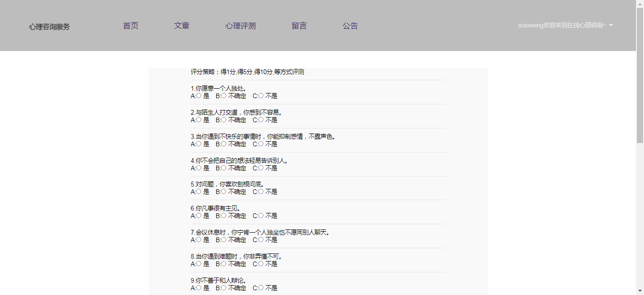Viewport: 644px width, 295px height.
Task: Choose 不确定 for question 2 about strangers
Action: (x=223, y=120)
